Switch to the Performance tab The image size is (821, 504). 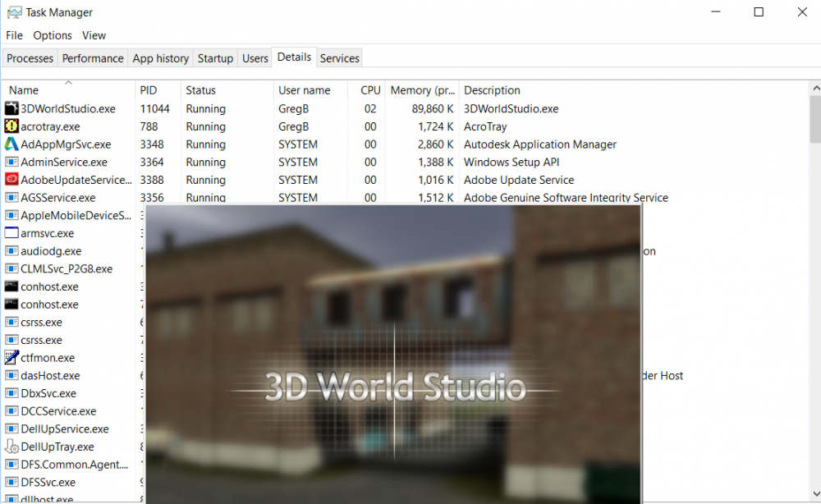(93, 58)
